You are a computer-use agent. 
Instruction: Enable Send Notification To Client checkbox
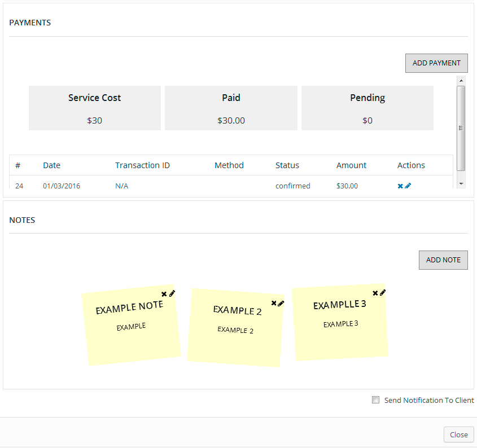click(375, 400)
